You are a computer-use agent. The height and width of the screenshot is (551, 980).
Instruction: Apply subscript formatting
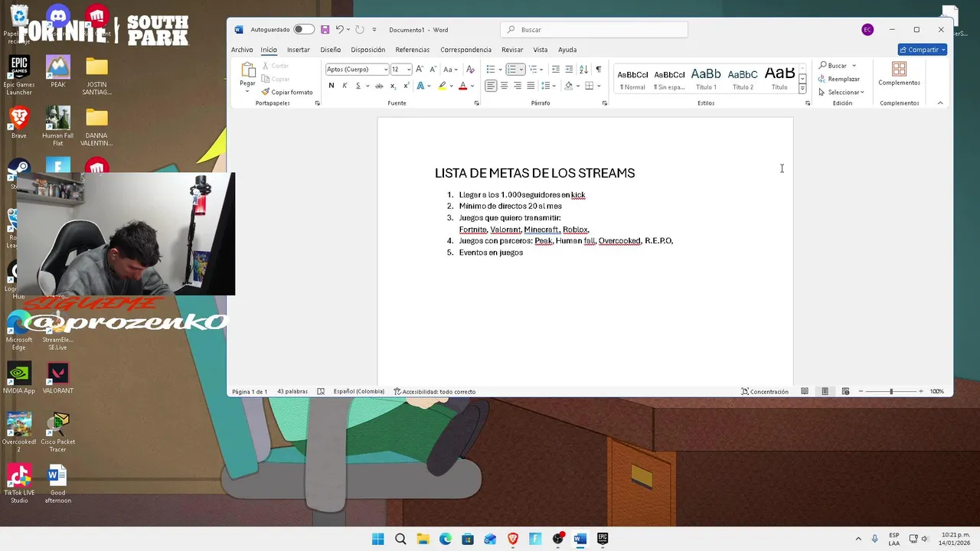[392, 86]
